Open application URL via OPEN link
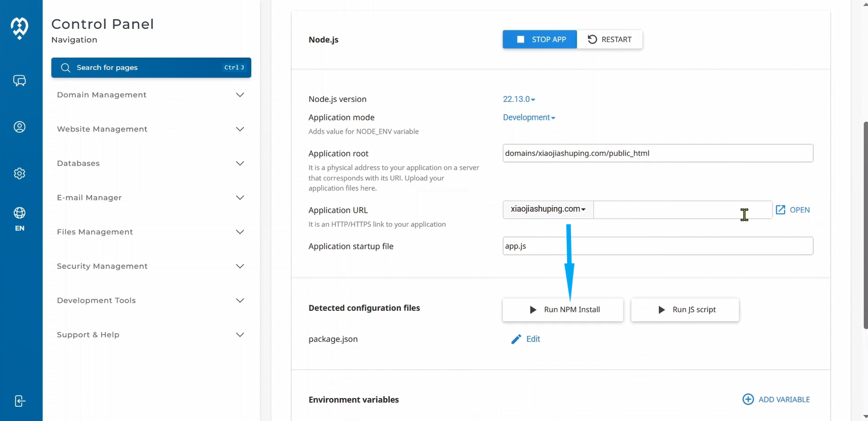This screenshot has height=421, width=868. 793,210
